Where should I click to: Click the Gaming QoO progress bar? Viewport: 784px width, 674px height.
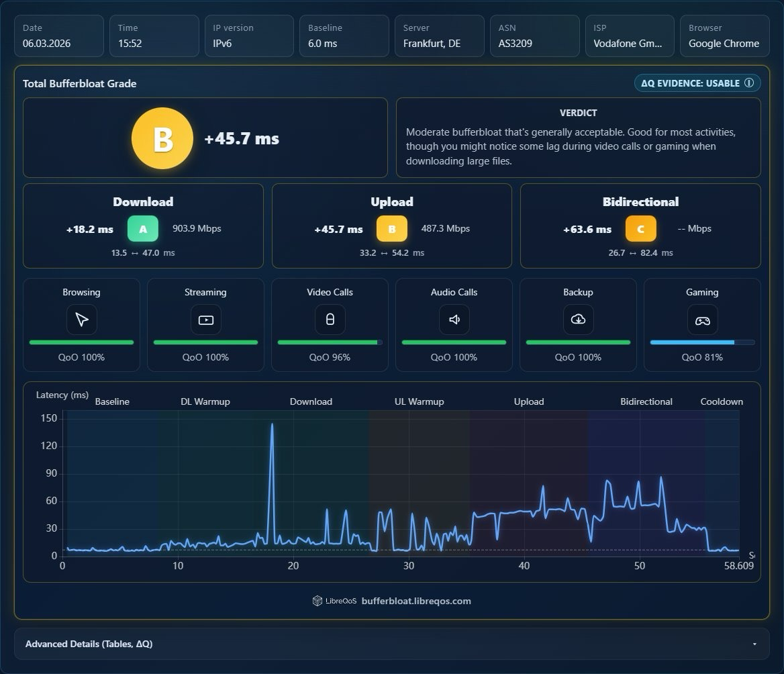(x=703, y=342)
